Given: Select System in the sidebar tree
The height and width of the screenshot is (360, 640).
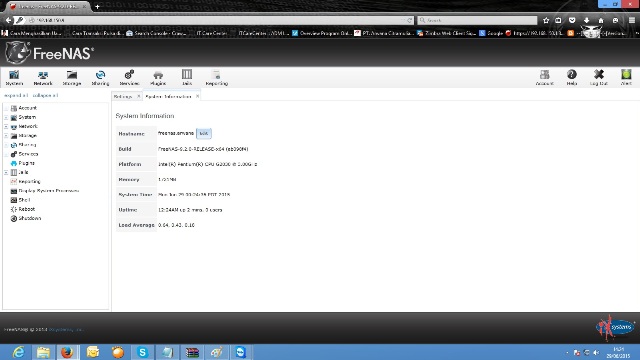Looking at the screenshot, I should [27, 117].
